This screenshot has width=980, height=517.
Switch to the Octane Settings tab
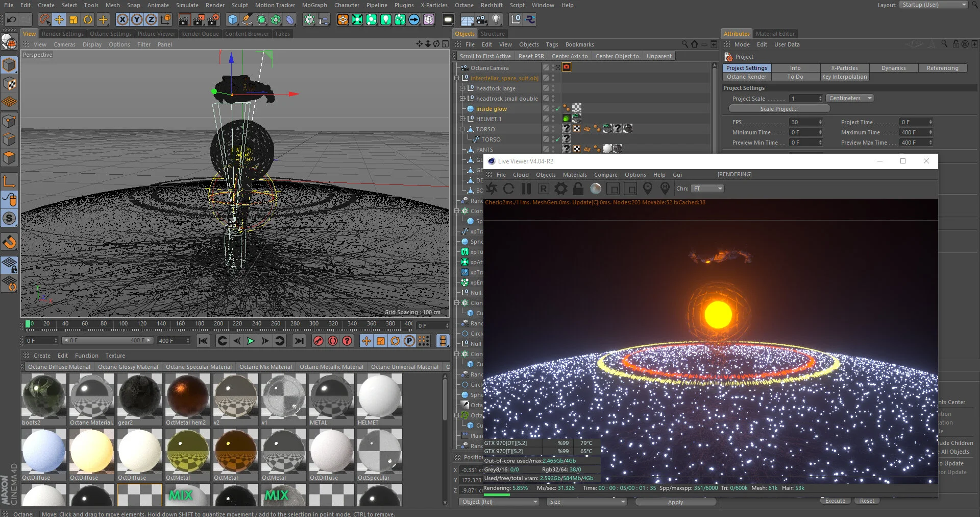click(x=110, y=34)
